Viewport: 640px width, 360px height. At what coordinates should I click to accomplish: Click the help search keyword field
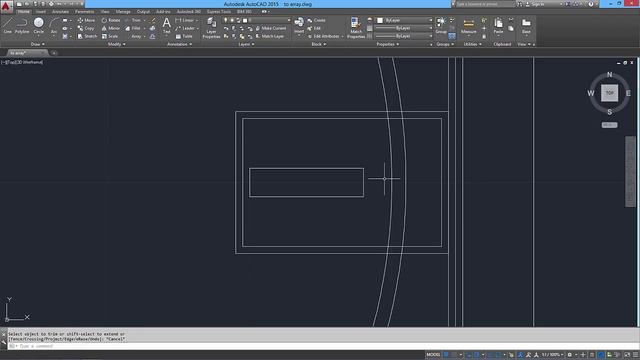[x=484, y=4]
